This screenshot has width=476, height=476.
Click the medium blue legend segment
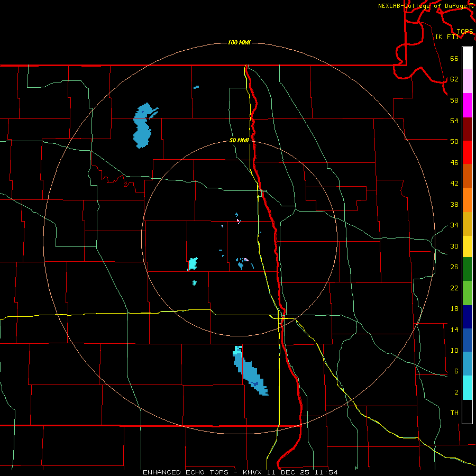click(467, 340)
